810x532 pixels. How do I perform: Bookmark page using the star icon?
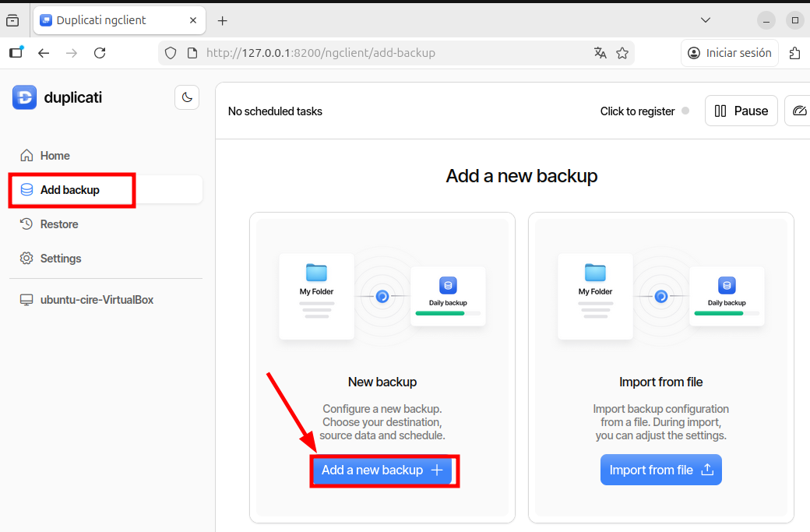click(x=622, y=53)
